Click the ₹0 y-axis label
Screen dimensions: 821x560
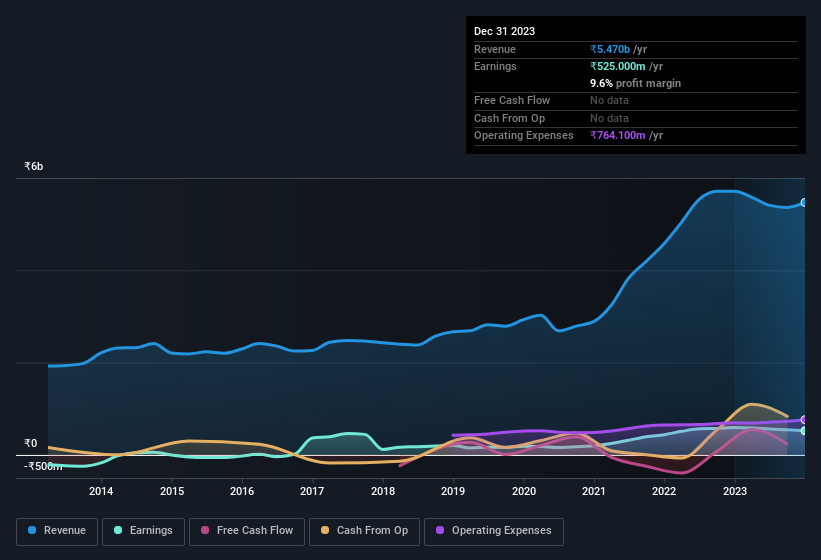(x=30, y=443)
